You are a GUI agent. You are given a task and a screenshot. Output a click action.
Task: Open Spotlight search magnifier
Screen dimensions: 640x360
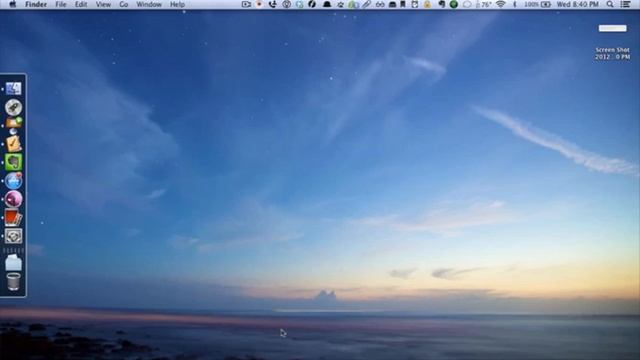pyautogui.click(x=610, y=4)
